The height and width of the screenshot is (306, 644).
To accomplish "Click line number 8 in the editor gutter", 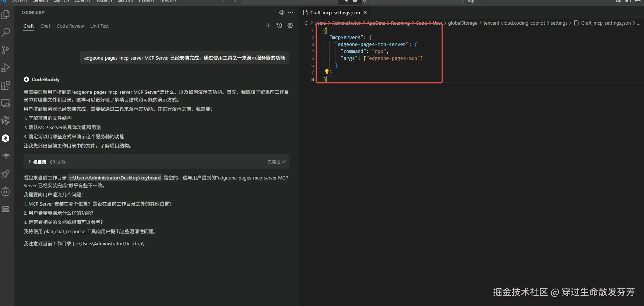I will click(313, 79).
